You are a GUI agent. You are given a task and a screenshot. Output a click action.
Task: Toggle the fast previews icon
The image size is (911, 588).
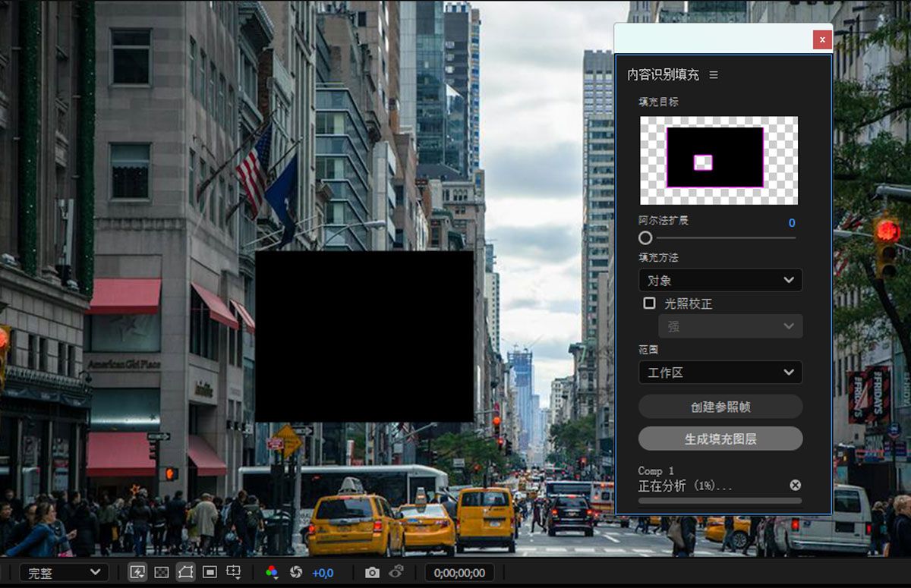[137, 573]
